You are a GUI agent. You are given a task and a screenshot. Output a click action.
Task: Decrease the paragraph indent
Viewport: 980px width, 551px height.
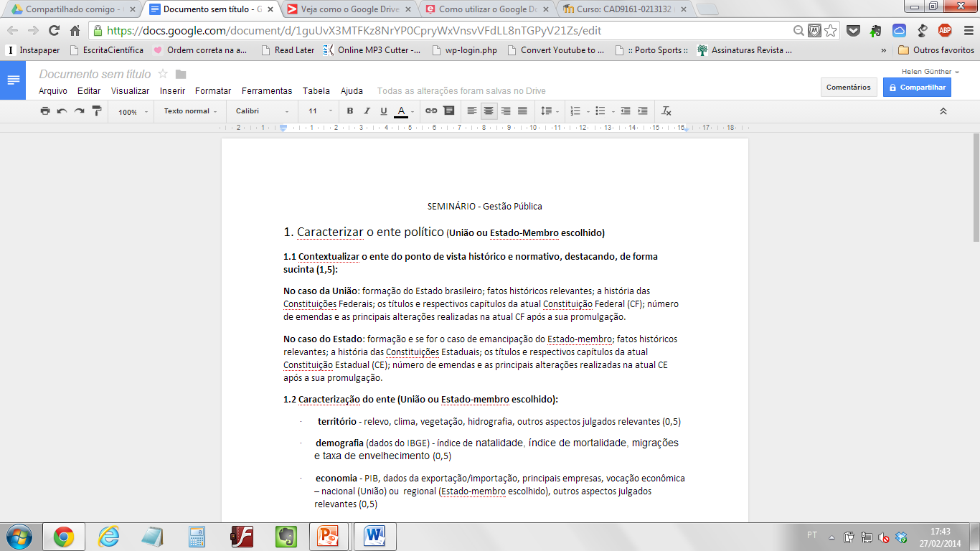(x=626, y=111)
